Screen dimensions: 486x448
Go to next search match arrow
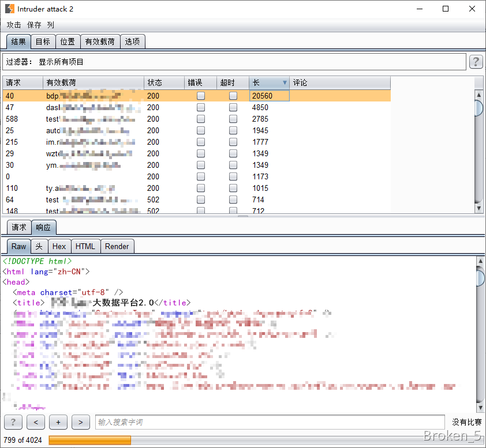point(81,422)
